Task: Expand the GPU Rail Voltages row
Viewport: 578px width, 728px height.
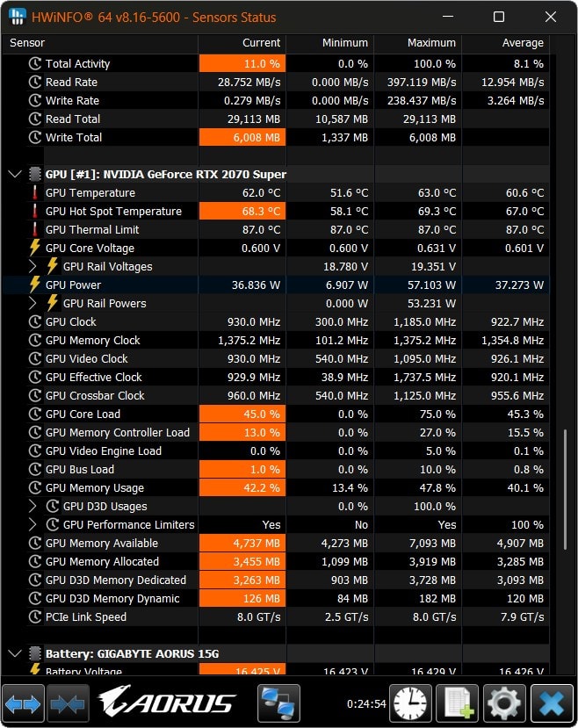Action: click(33, 266)
